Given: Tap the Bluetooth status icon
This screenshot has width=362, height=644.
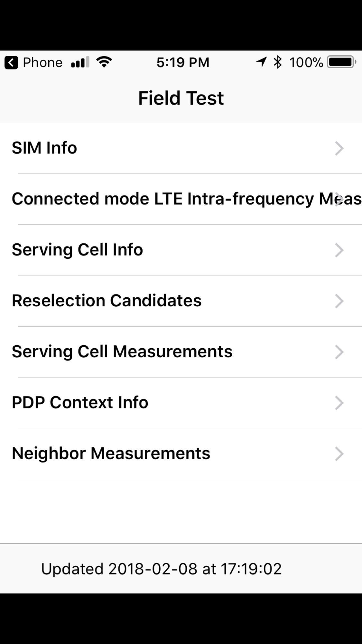Looking at the screenshot, I should (277, 62).
